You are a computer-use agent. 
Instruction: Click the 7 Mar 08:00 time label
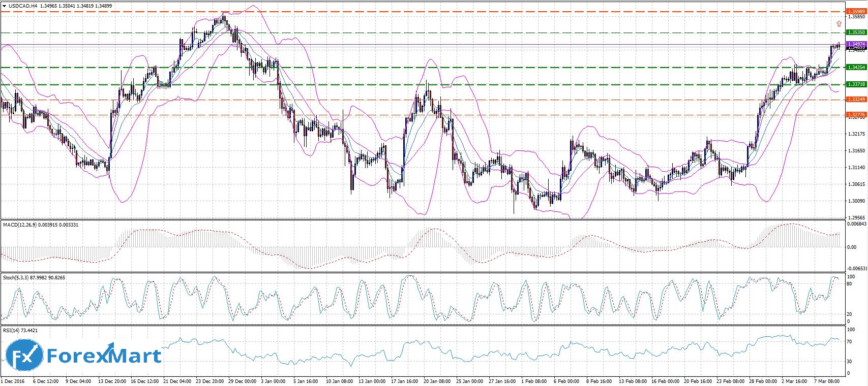[x=827, y=381]
